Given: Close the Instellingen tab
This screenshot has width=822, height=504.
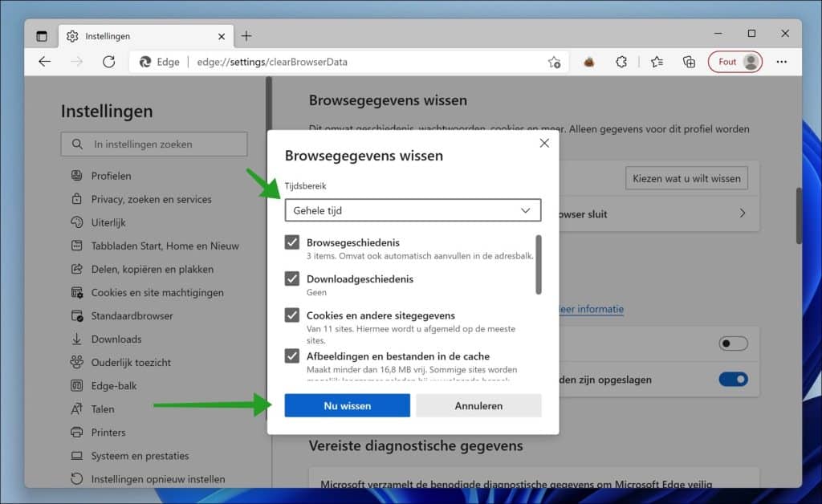Looking at the screenshot, I should click(x=222, y=36).
